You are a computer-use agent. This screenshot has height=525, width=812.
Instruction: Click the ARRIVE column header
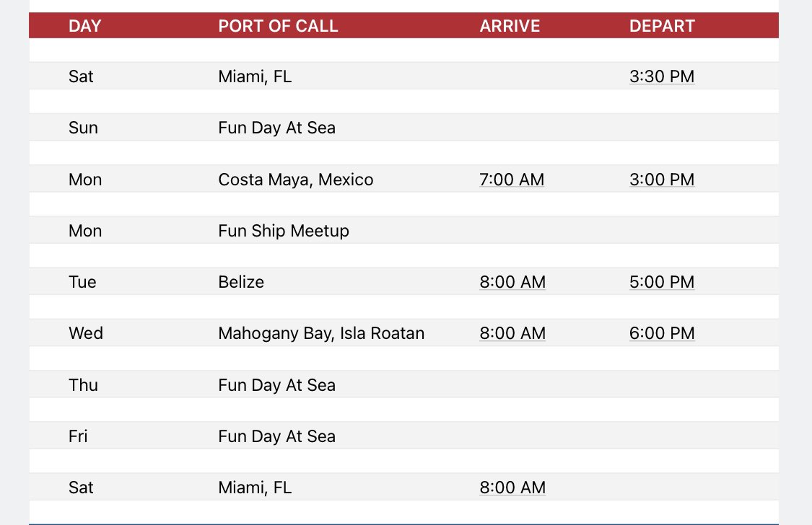(x=510, y=26)
